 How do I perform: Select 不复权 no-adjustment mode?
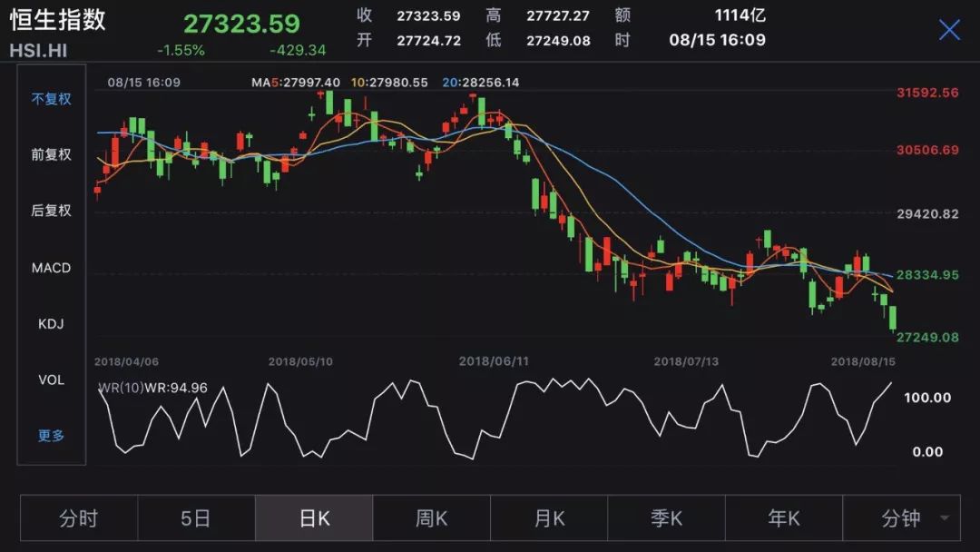coord(50,98)
